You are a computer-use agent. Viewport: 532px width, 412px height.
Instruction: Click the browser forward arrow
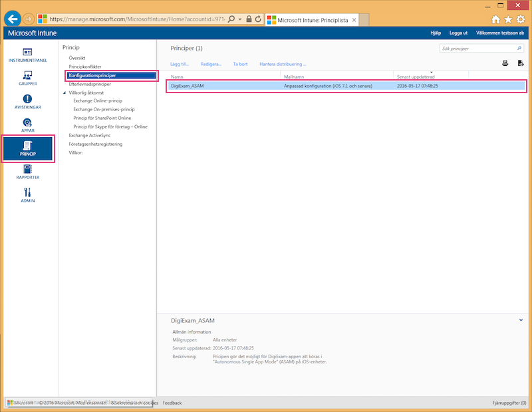click(x=29, y=19)
